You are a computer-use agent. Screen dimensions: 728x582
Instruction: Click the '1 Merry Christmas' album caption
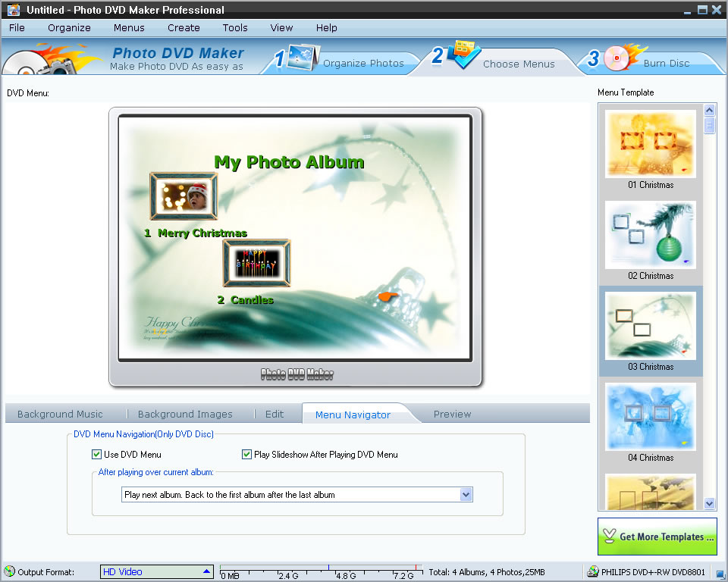point(196,233)
